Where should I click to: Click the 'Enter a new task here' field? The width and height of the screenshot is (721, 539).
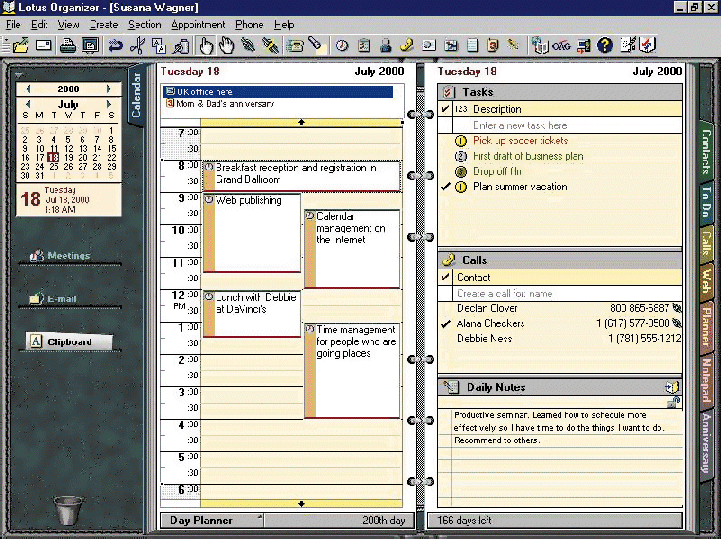coord(520,125)
